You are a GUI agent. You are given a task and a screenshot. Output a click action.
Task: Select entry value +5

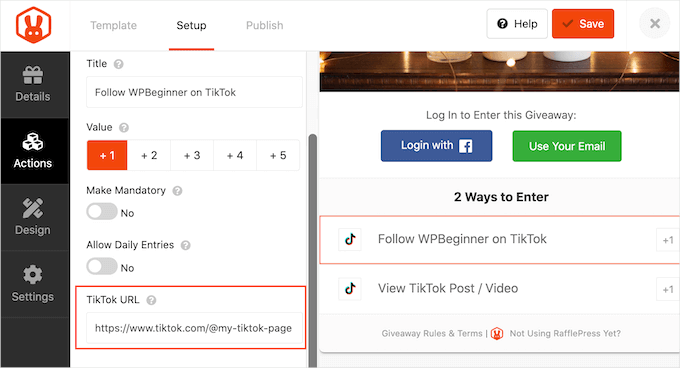(278, 155)
